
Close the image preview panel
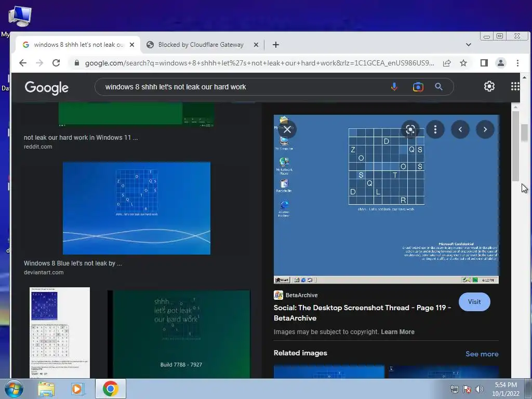287,129
